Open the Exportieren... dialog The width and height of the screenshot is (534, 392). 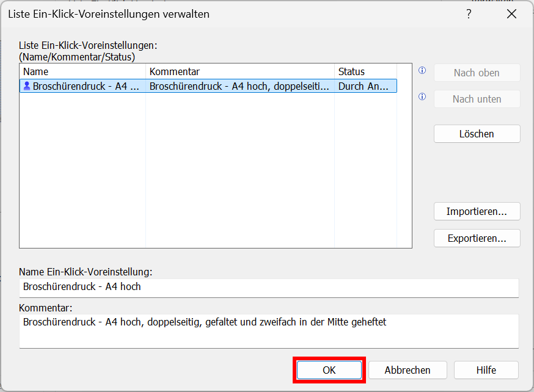point(477,238)
